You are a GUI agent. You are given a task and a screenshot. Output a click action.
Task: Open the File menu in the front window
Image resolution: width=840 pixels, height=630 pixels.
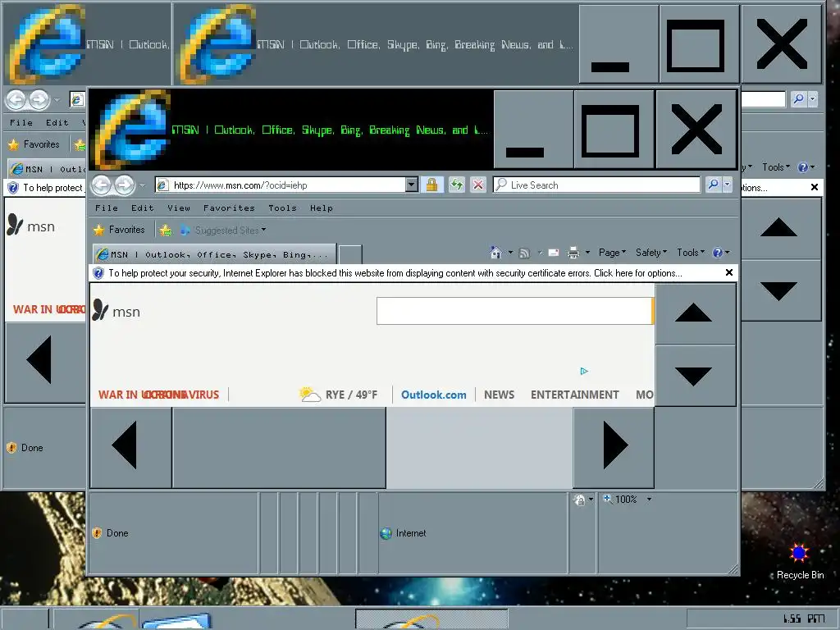(107, 208)
